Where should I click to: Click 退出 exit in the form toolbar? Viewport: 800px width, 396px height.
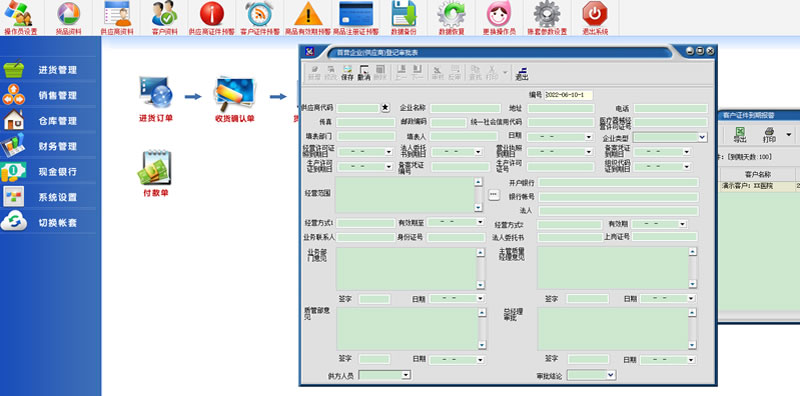point(521,74)
